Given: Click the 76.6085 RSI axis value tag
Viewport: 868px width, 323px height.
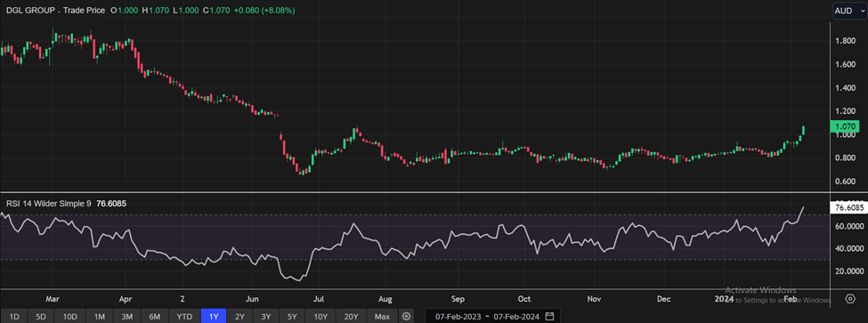Looking at the screenshot, I should click(848, 208).
